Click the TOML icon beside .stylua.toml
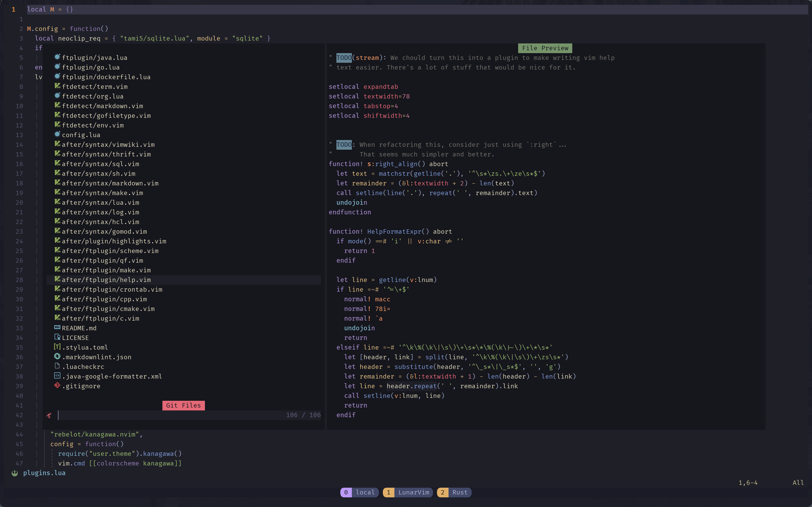This screenshot has height=507, width=812. (x=57, y=347)
